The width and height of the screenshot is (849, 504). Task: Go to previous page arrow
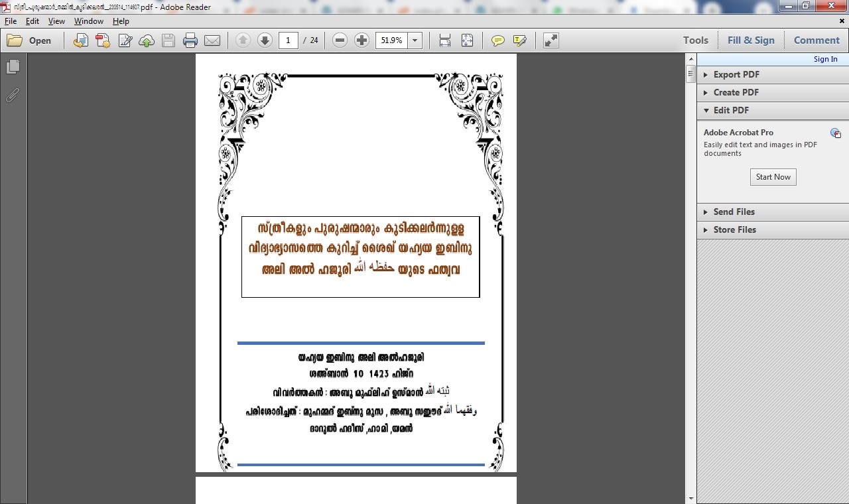(x=243, y=40)
